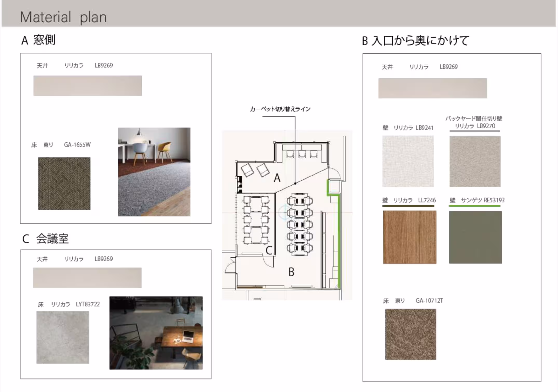
Task: Click the バックヤード間仕切り壁 label
Action: point(474,119)
